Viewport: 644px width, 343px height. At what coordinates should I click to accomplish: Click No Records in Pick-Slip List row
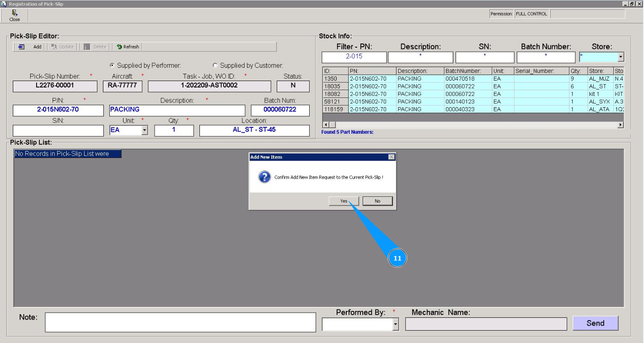click(x=68, y=154)
